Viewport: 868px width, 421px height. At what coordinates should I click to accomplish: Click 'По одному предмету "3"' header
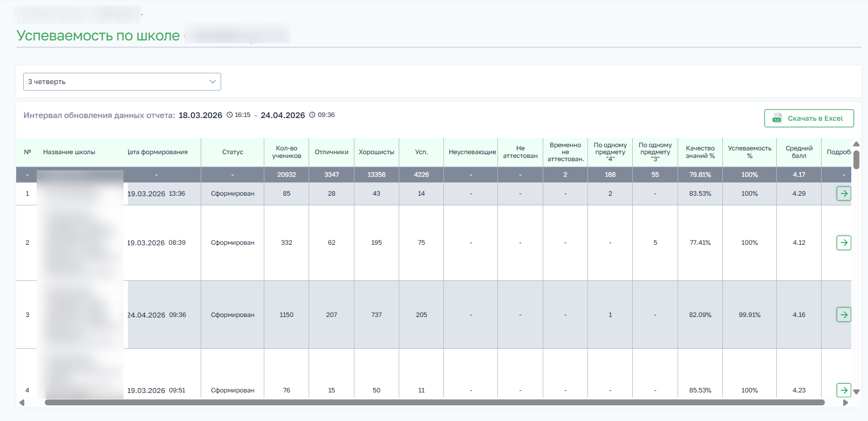pos(655,152)
